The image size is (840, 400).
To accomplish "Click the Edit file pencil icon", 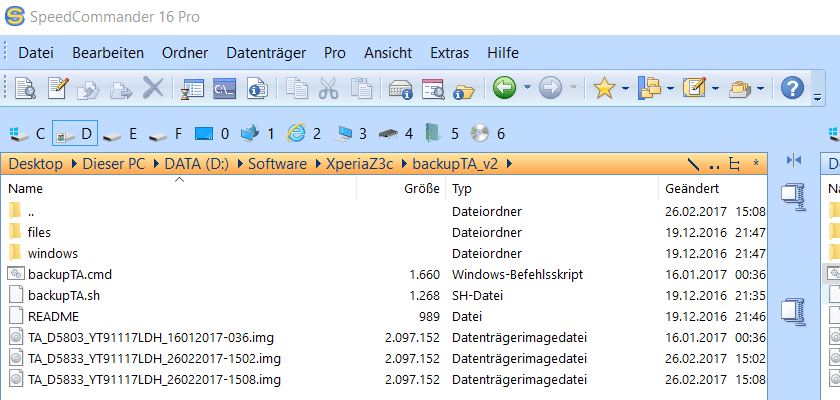I will coord(58,88).
